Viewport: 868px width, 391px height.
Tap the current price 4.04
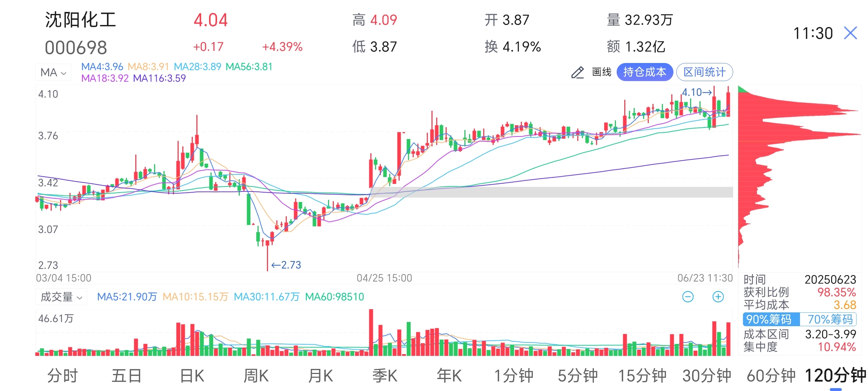point(210,20)
